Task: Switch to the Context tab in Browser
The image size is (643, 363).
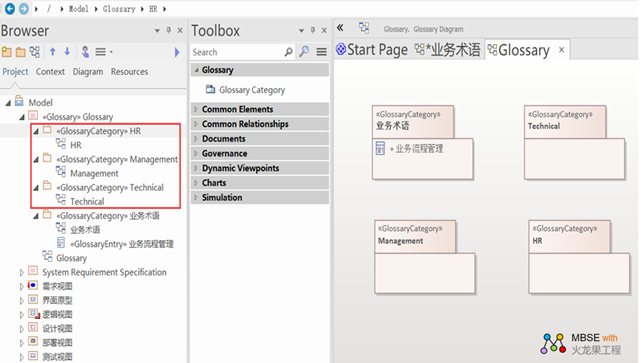Action: point(50,71)
